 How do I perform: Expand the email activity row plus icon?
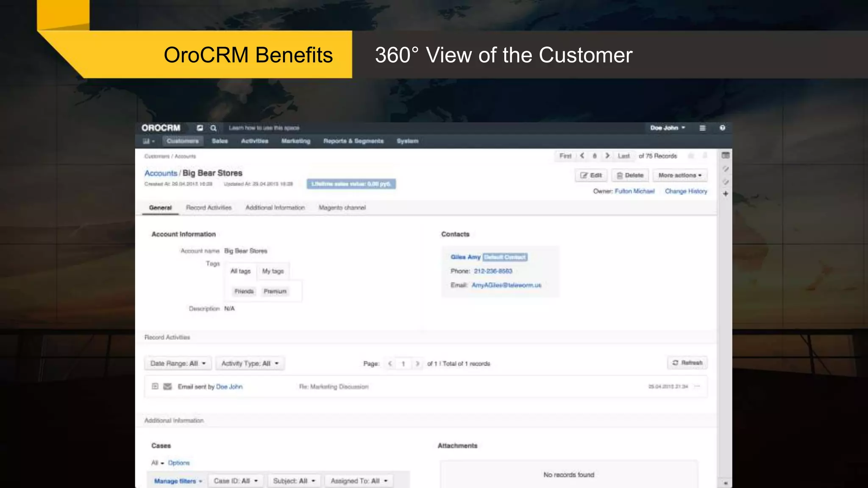click(x=155, y=386)
